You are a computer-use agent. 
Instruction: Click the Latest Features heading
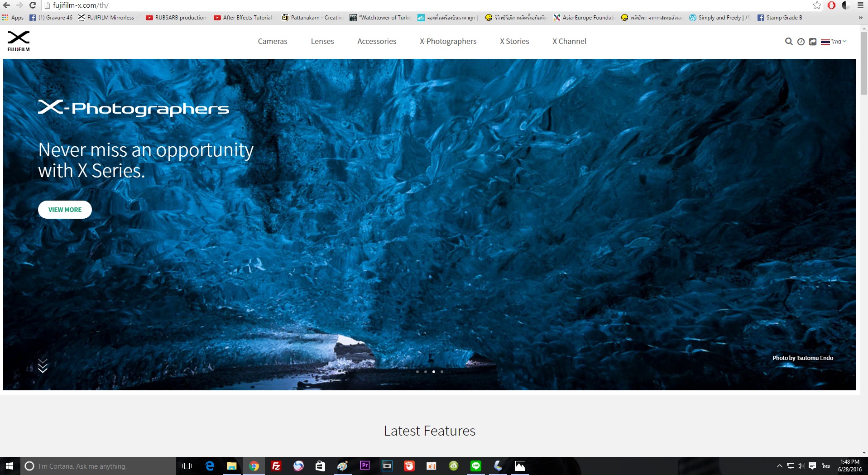(x=430, y=431)
